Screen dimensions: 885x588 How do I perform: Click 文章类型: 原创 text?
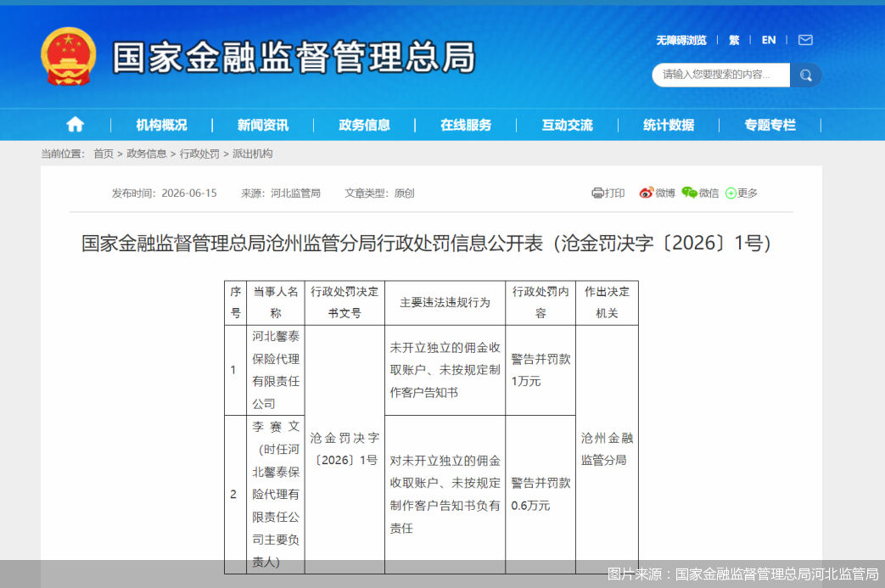379,193
